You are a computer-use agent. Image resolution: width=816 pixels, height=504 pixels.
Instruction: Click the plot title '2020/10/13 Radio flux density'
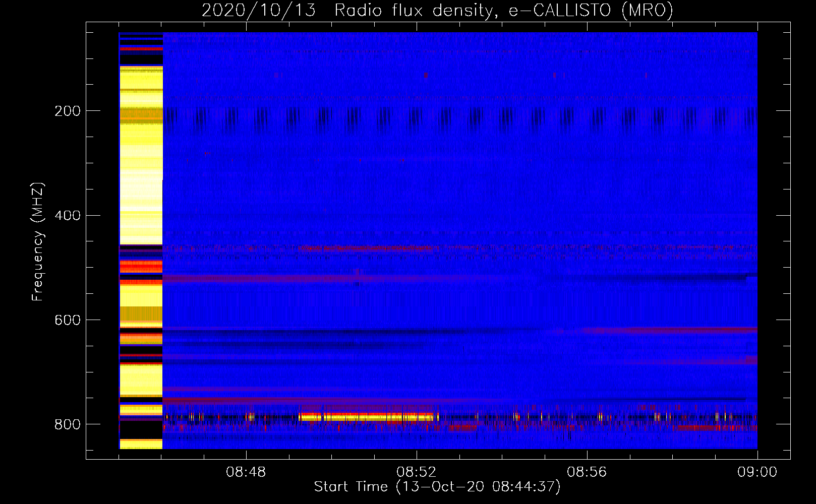(x=437, y=10)
